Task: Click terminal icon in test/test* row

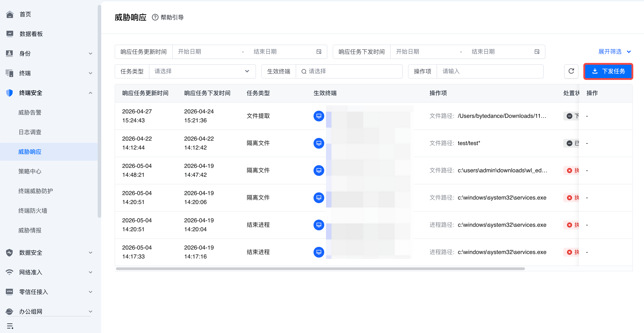Action: pyautogui.click(x=319, y=143)
